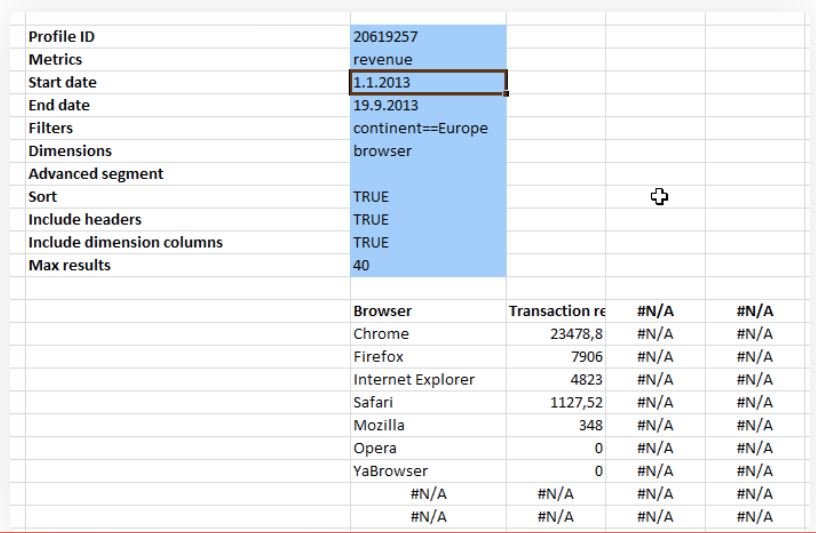The image size is (816, 533).
Task: Click the 'Metrics' label cell
Action: pos(188,59)
